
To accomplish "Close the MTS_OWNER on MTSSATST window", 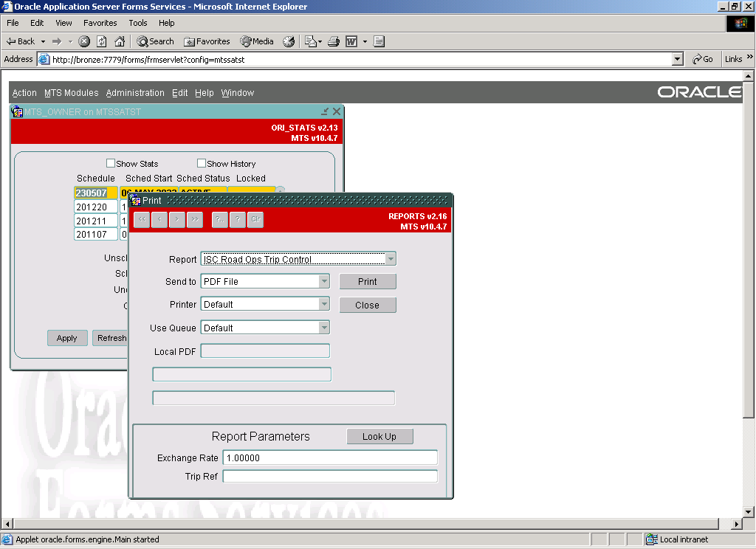I will click(x=337, y=111).
